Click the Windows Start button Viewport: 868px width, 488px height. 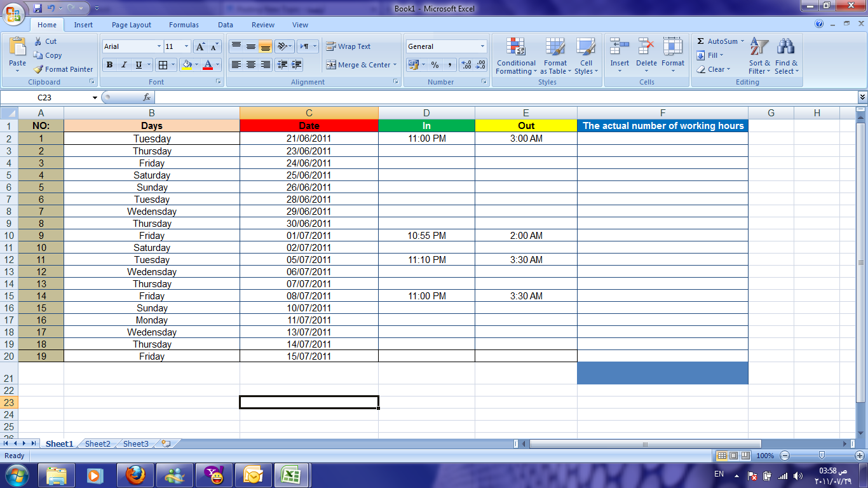click(x=16, y=475)
